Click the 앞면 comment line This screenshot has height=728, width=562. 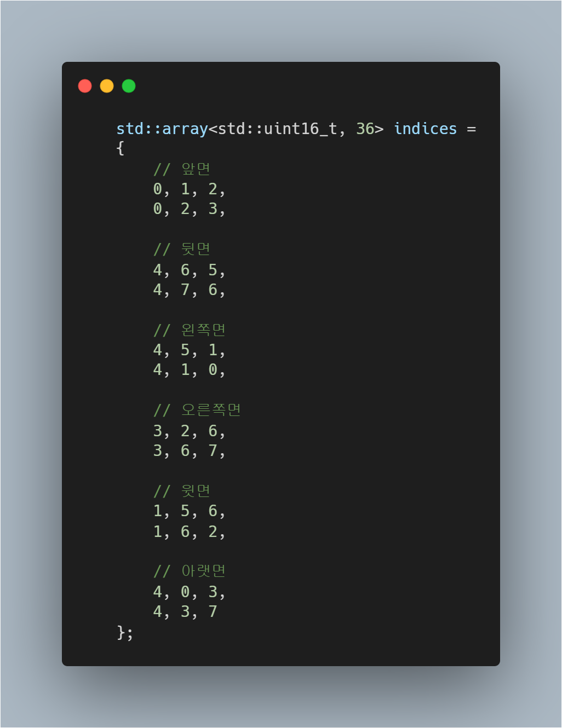pyautogui.click(x=182, y=169)
